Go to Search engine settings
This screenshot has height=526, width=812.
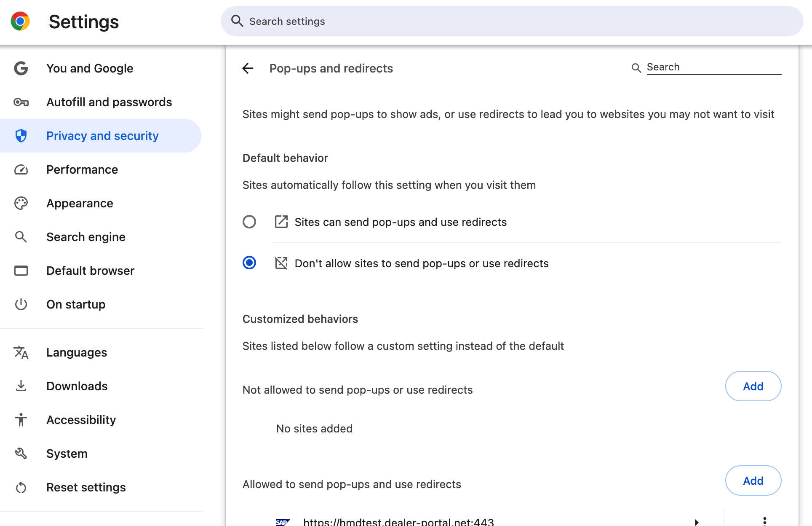pyautogui.click(x=86, y=237)
